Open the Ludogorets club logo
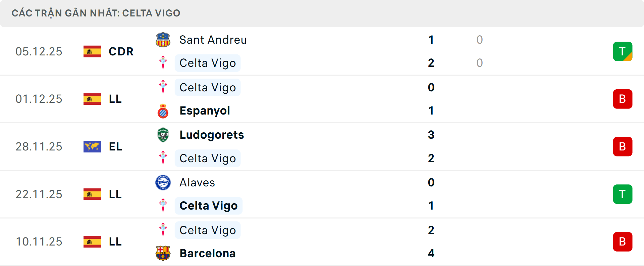The image size is (644, 266). pos(163,135)
